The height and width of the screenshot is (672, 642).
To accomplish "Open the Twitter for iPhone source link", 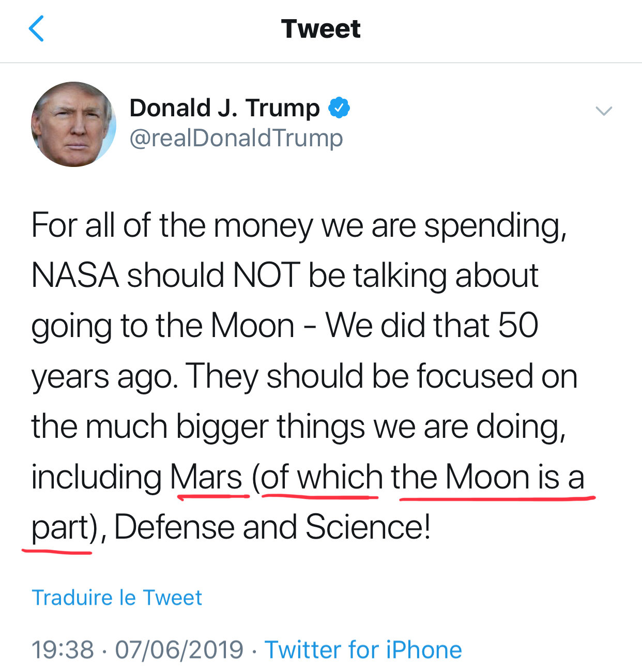I will [363, 650].
